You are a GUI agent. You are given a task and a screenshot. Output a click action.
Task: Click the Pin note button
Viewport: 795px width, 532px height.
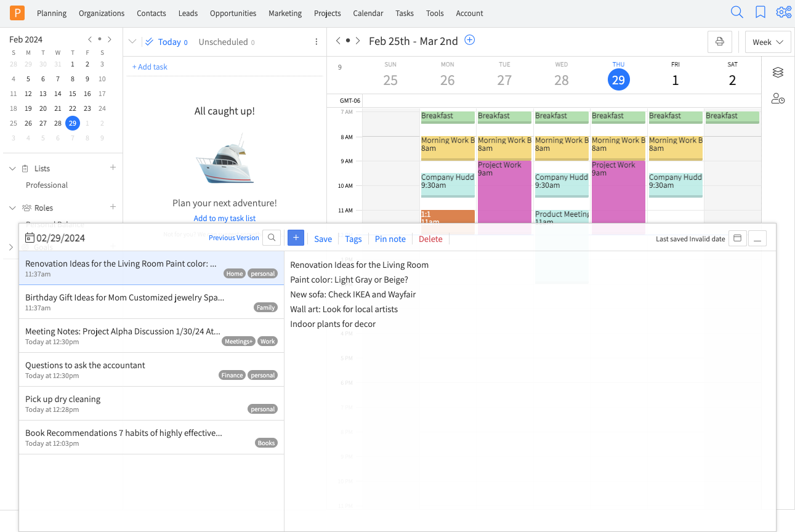click(x=390, y=239)
